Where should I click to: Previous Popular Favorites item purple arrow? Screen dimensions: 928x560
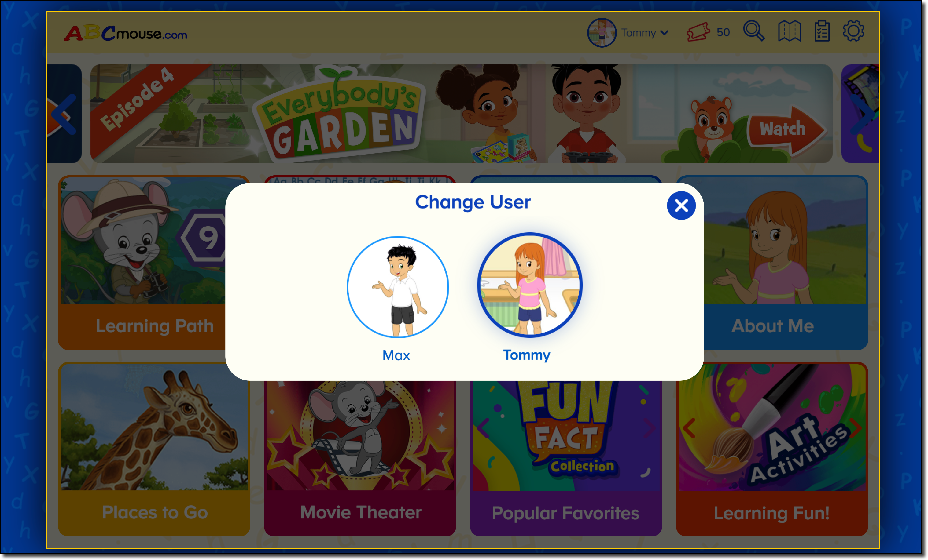(483, 428)
